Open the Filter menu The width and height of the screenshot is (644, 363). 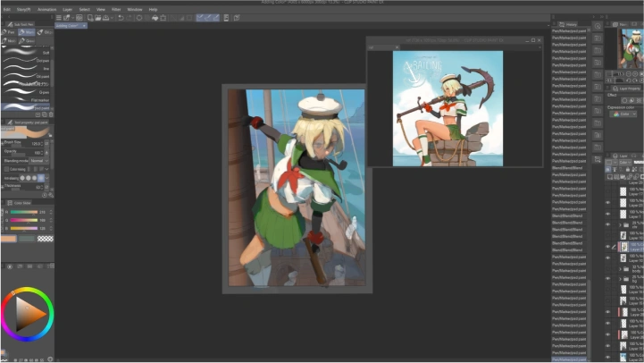point(116,9)
